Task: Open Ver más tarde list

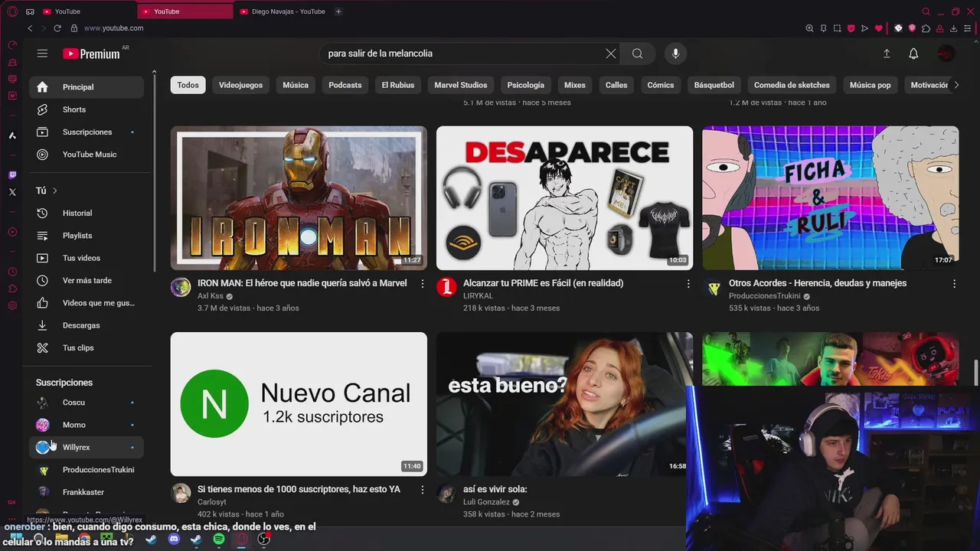Action: click(87, 280)
